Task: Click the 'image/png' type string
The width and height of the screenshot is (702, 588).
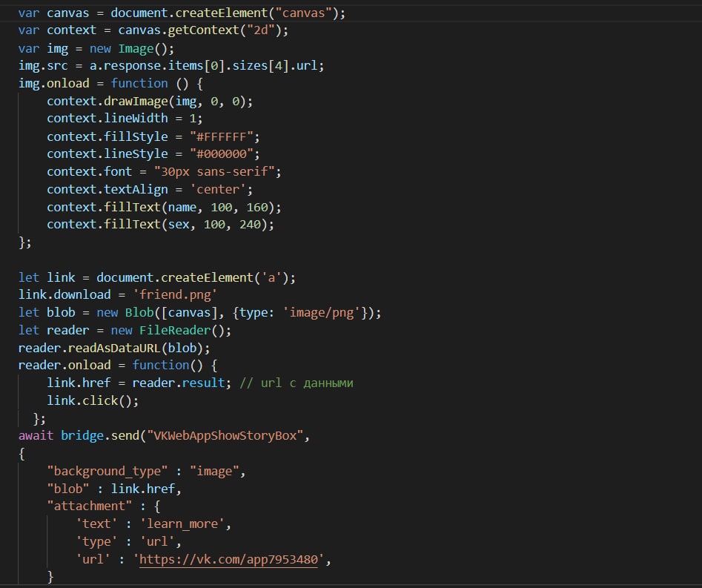Action: coord(322,313)
